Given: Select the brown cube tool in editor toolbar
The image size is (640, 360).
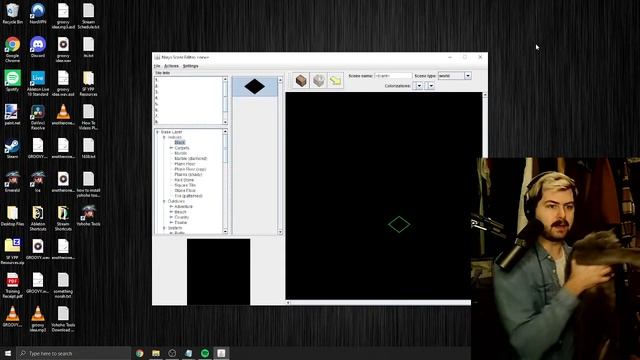Looking at the screenshot, I should [301, 81].
